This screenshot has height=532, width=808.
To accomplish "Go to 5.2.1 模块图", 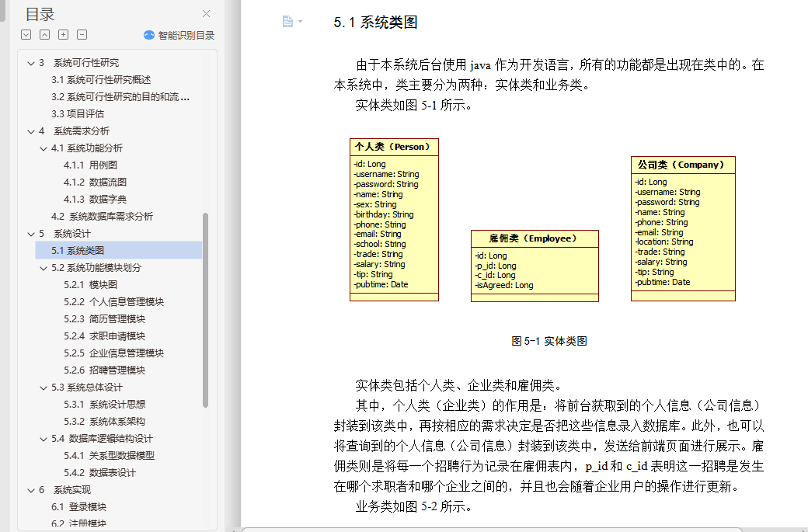I will click(90, 285).
